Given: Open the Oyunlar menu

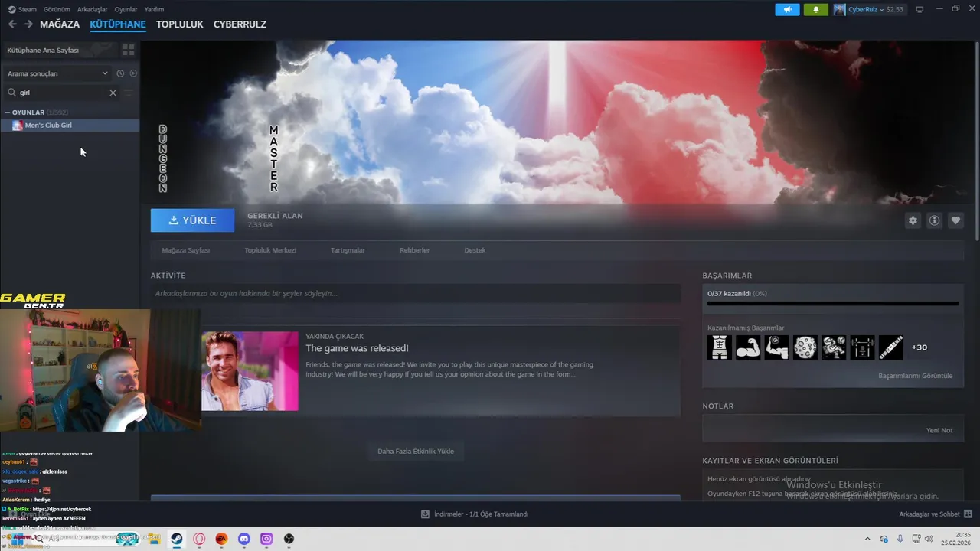Looking at the screenshot, I should [126, 9].
